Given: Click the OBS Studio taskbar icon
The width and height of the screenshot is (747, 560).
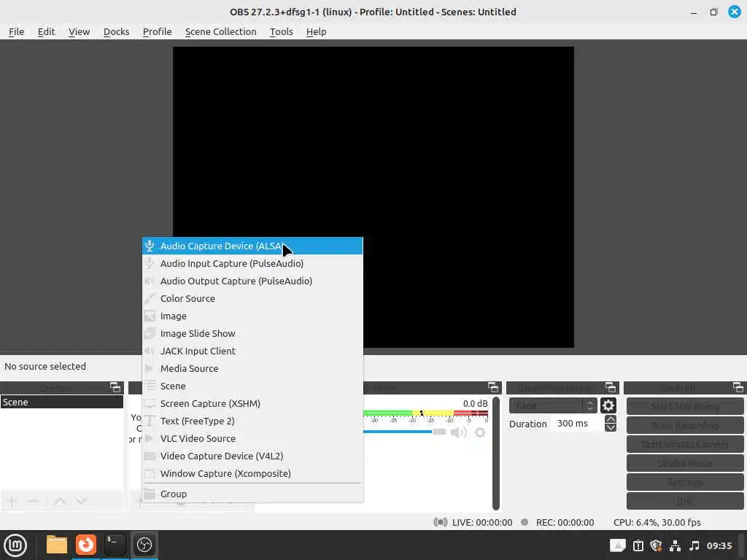Looking at the screenshot, I should pyautogui.click(x=144, y=545).
